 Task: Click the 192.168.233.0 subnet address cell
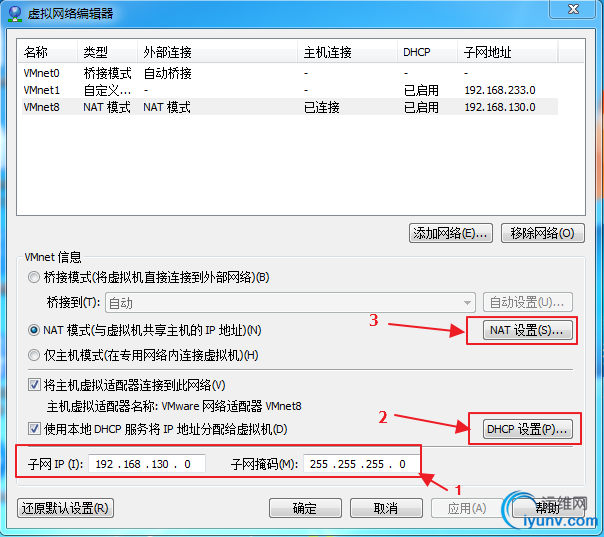tap(500, 90)
